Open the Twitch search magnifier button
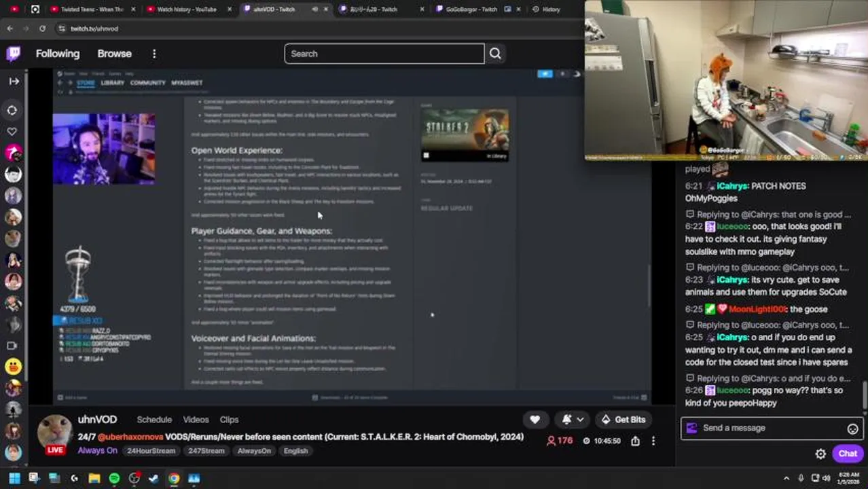This screenshot has height=489, width=868. [495, 54]
